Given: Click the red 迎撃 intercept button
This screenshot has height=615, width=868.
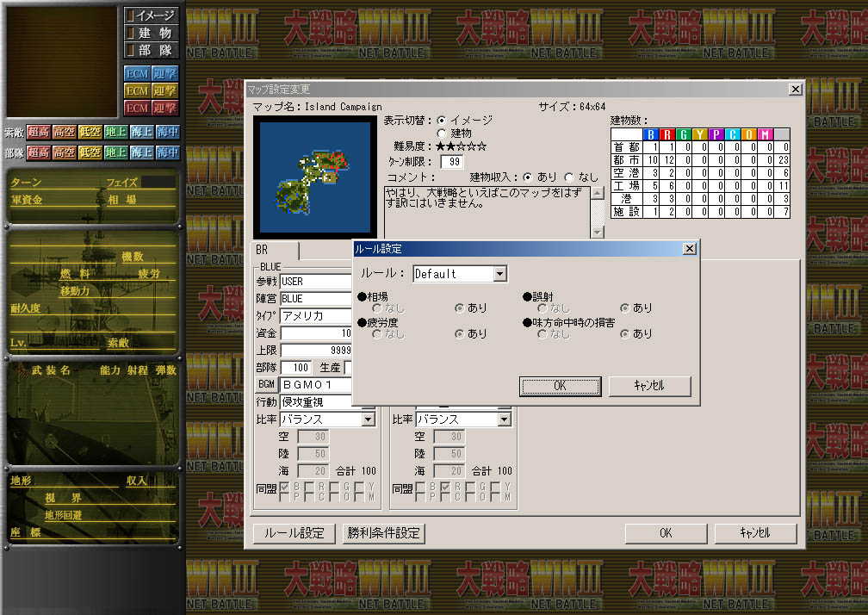Looking at the screenshot, I should coord(164,108).
